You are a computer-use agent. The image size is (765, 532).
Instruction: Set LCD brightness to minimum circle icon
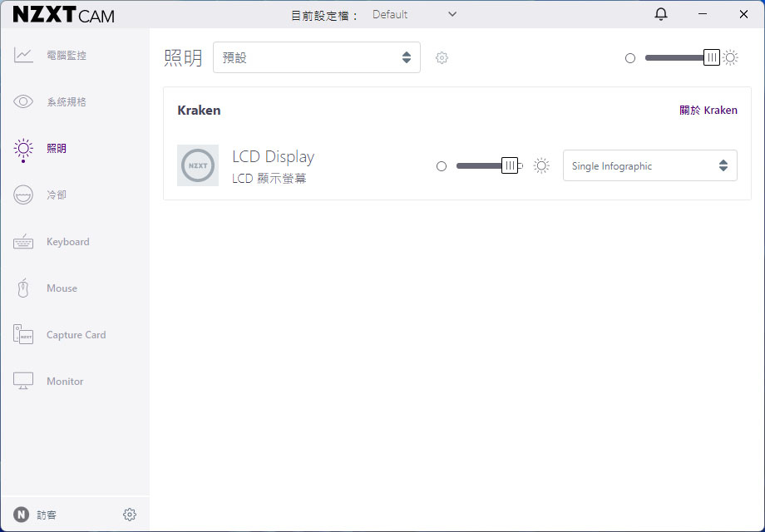tap(442, 166)
